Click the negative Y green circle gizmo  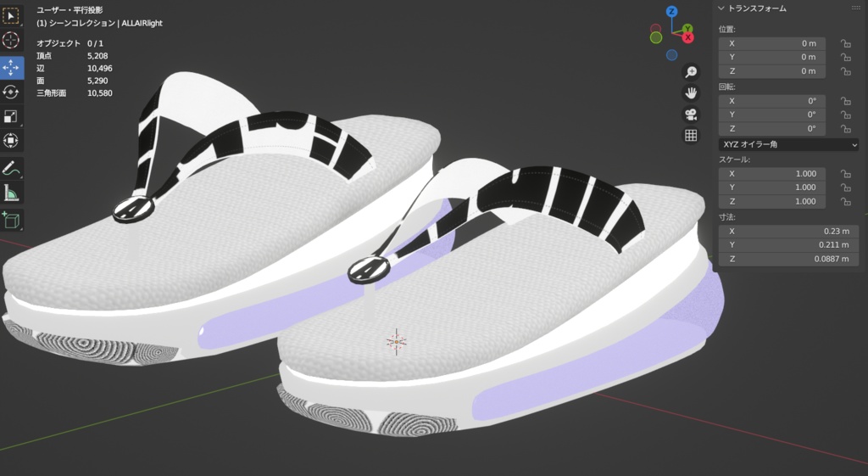(656, 37)
